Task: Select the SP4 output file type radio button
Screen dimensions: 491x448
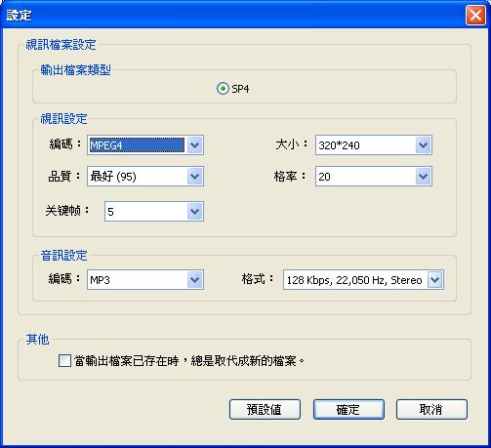Action: point(223,89)
